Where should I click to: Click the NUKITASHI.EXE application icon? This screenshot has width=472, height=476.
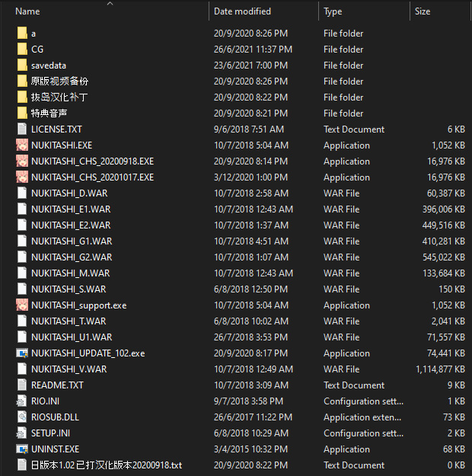[x=22, y=145]
